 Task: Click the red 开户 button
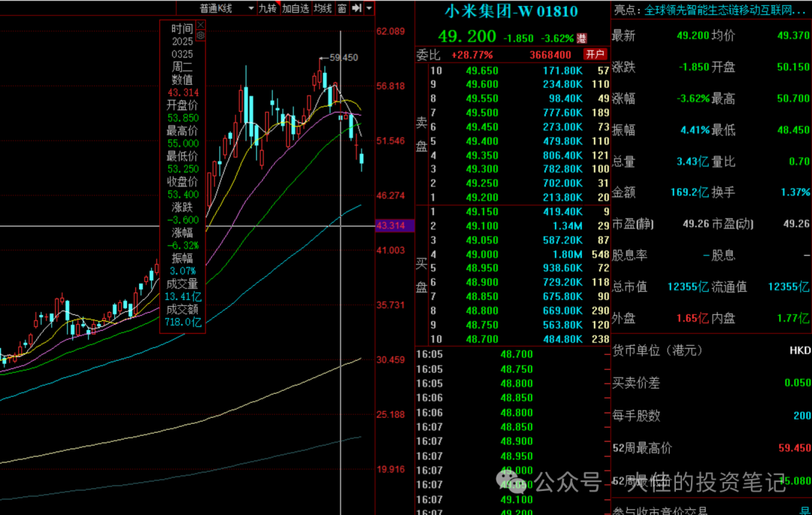pos(595,54)
